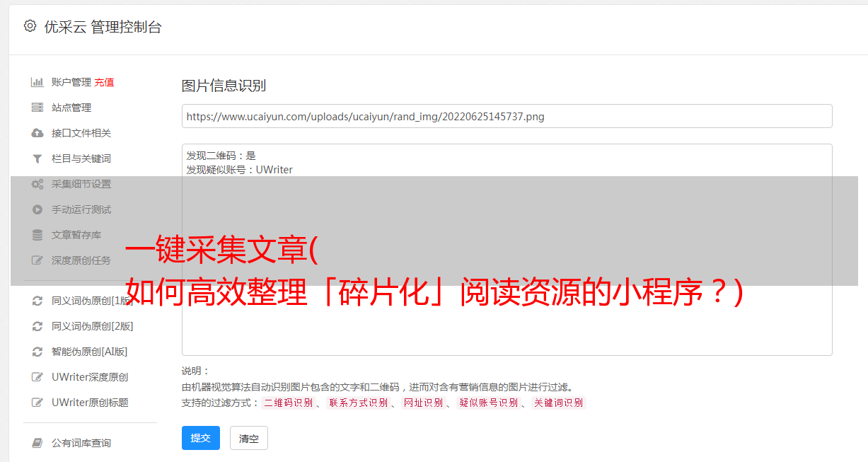
Task: Click the 优采云 管理控制台 title
Action: click(x=103, y=27)
